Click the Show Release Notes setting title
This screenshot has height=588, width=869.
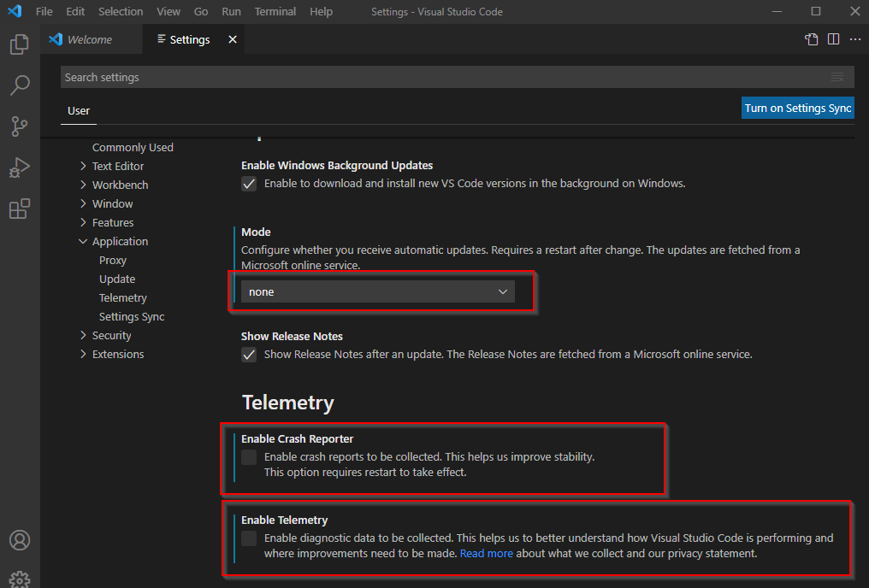click(x=292, y=337)
